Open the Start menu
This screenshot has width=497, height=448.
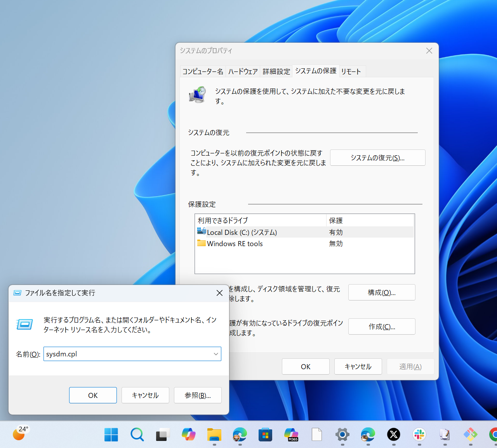click(111, 434)
